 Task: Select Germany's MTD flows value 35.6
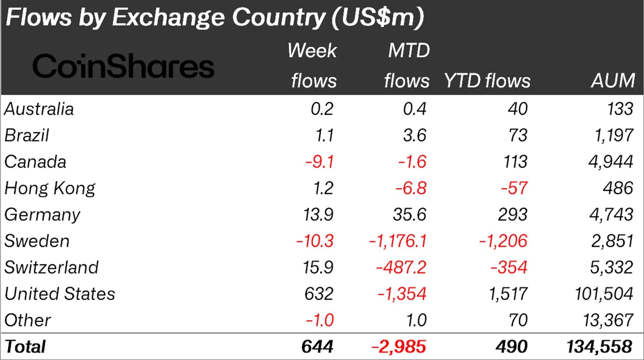tap(410, 215)
